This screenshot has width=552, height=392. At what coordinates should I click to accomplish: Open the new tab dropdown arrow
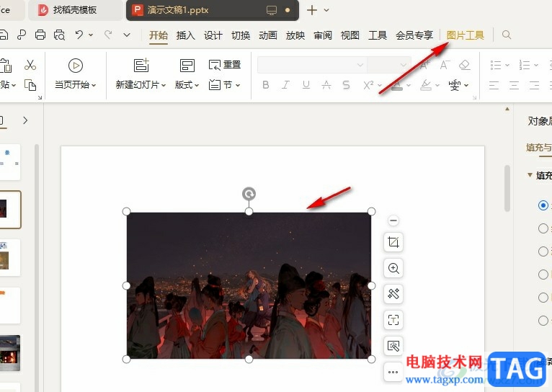pyautogui.click(x=326, y=10)
